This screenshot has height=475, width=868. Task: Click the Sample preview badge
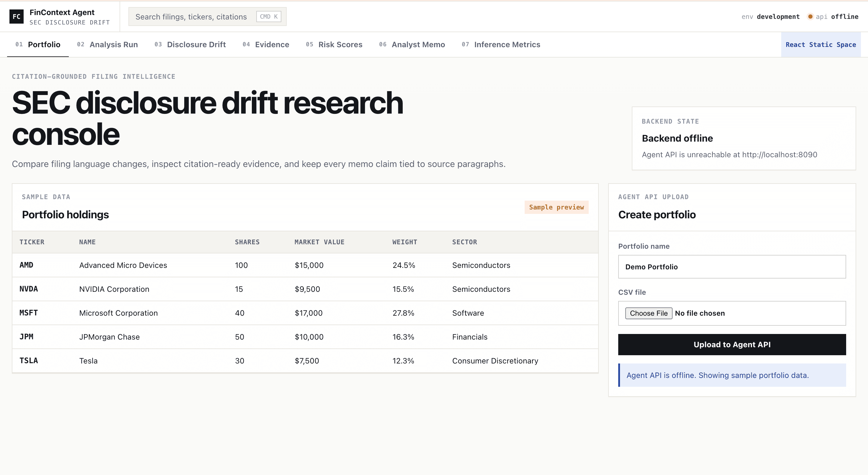(556, 207)
